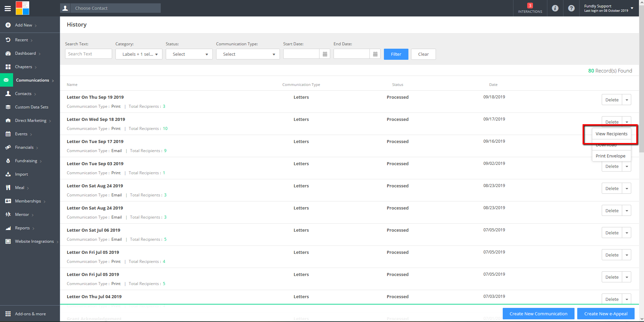Delete the Letter On Tue Sep 03 2019

tap(612, 166)
